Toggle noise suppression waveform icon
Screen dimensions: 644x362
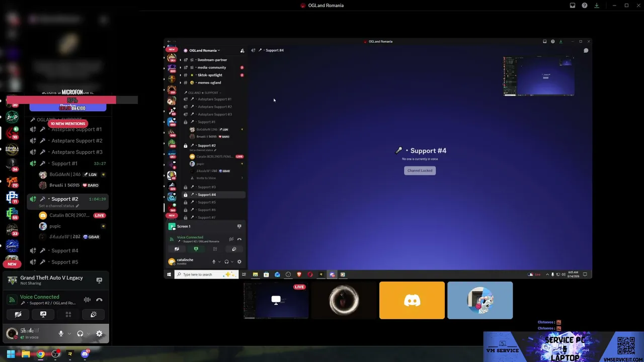pyautogui.click(x=87, y=300)
